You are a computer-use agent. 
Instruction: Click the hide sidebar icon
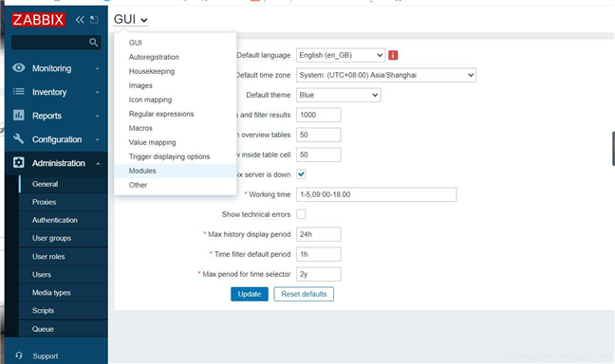coord(94,20)
